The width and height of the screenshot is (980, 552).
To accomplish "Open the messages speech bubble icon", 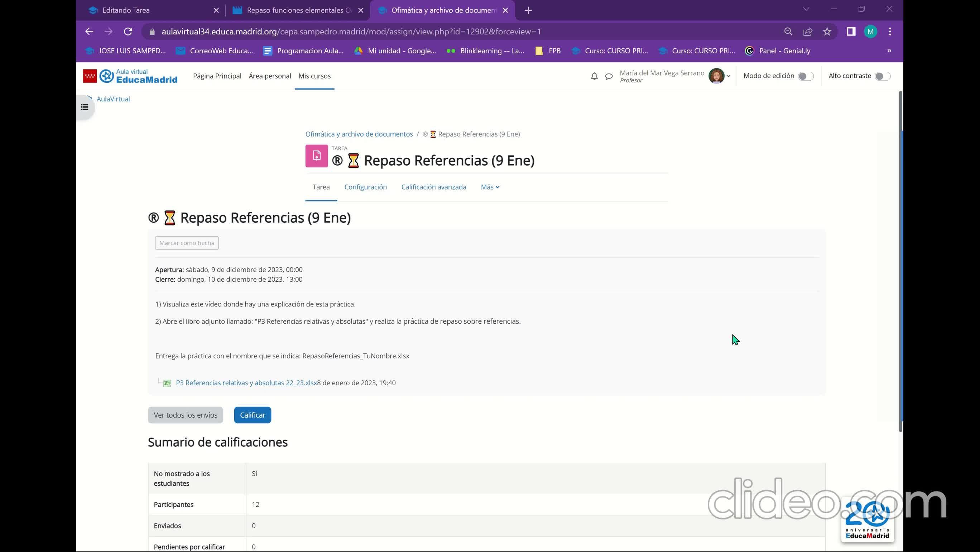I will coord(609,76).
